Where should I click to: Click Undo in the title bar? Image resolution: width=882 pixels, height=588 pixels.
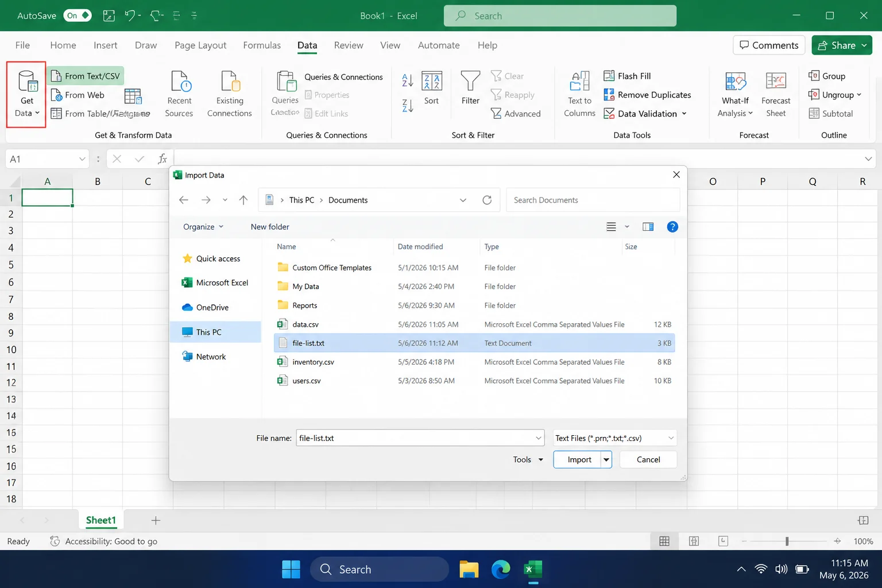click(130, 16)
